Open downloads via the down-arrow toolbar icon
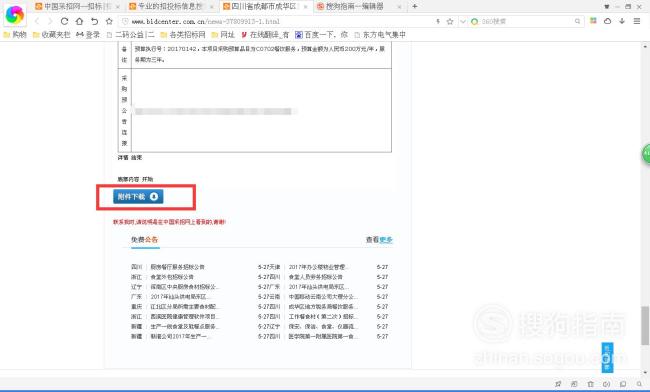 (x=622, y=21)
